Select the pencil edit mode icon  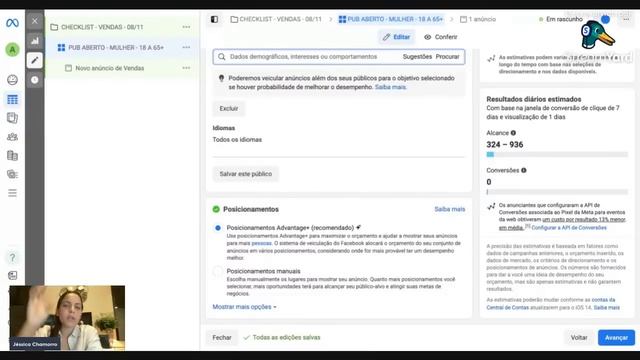(x=35, y=60)
